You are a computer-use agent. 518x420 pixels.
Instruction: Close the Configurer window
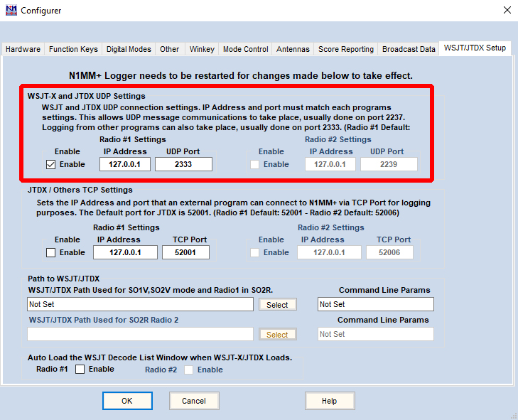(507, 10)
